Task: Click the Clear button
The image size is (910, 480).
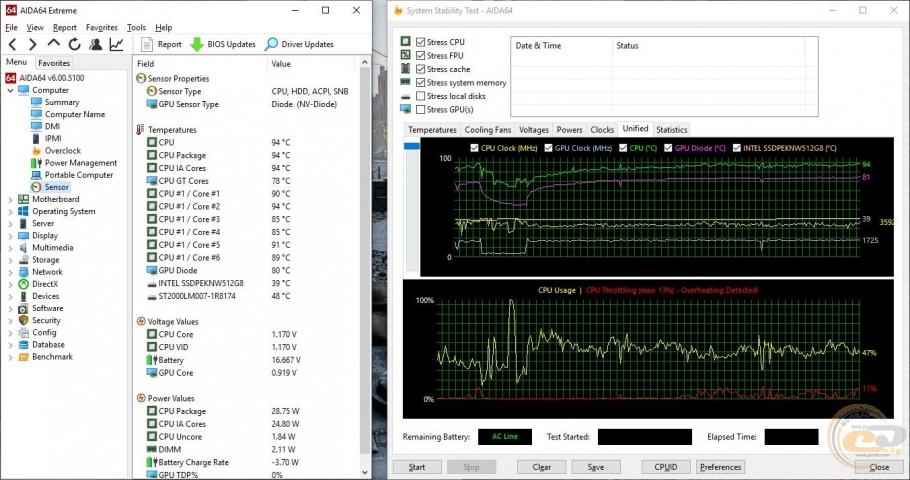Action: [x=541, y=467]
